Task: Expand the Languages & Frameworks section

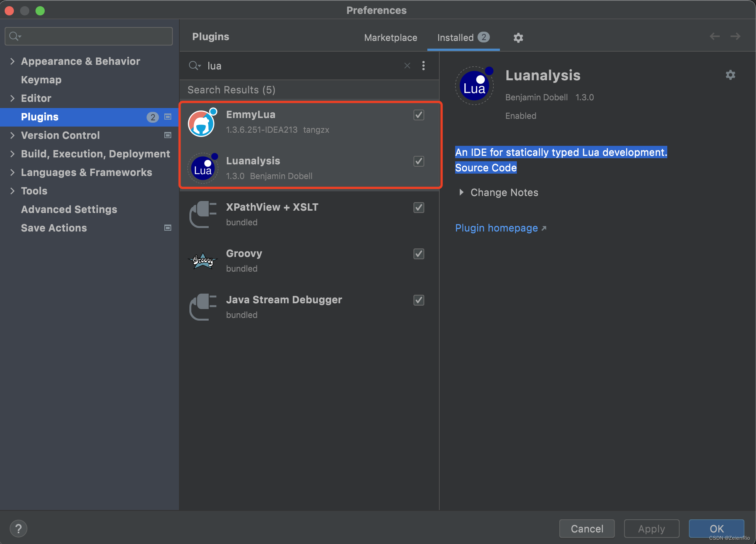Action: point(12,172)
